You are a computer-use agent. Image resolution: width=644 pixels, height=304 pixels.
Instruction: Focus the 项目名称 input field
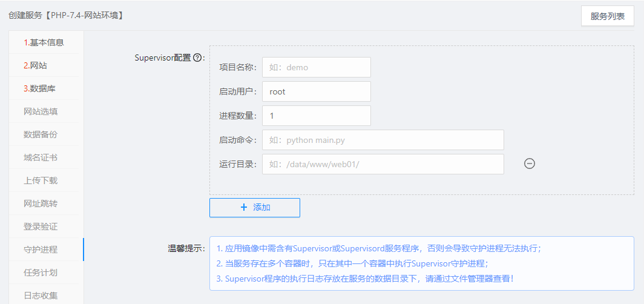[316, 67]
